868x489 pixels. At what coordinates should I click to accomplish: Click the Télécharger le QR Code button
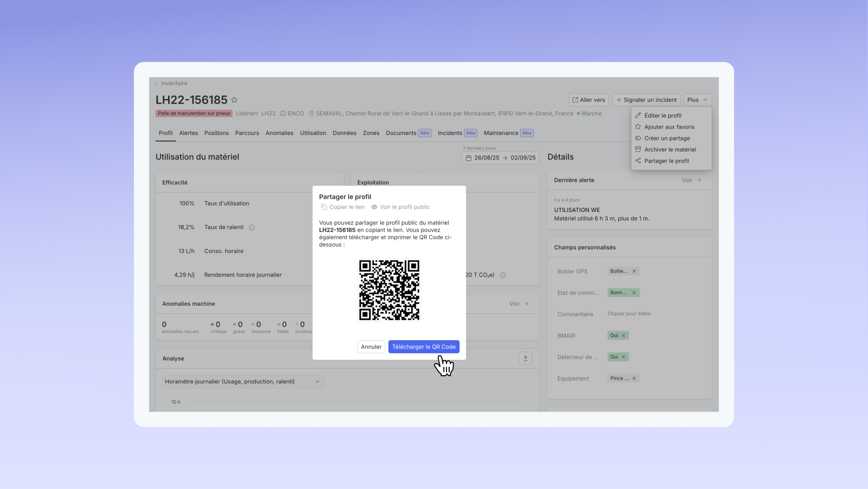(424, 347)
